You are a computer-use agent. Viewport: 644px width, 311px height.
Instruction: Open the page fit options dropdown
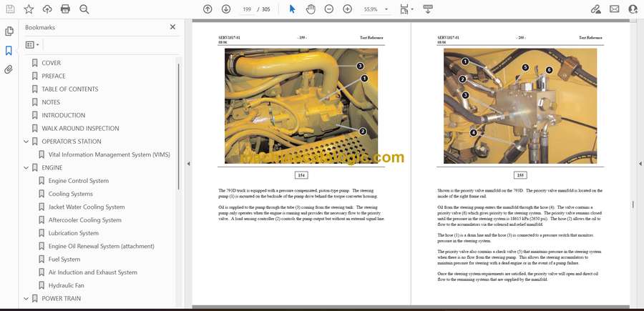406,9
